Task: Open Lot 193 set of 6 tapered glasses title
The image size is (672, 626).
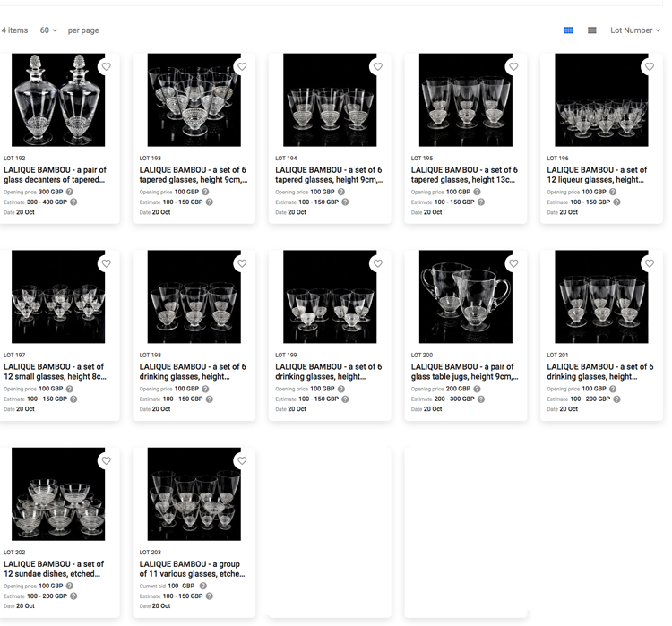Action: (x=194, y=175)
